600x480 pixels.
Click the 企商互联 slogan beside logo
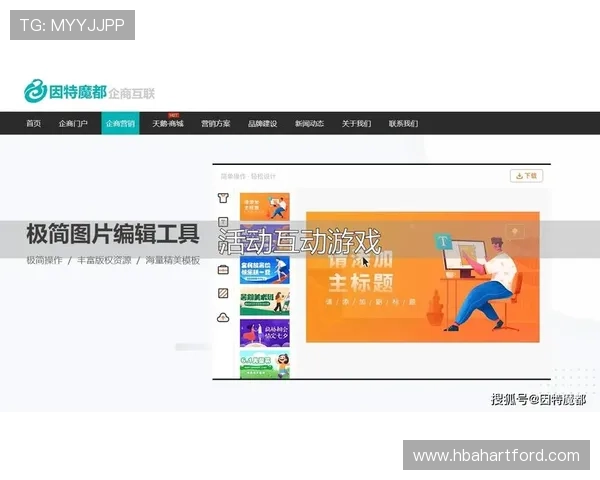(x=132, y=94)
